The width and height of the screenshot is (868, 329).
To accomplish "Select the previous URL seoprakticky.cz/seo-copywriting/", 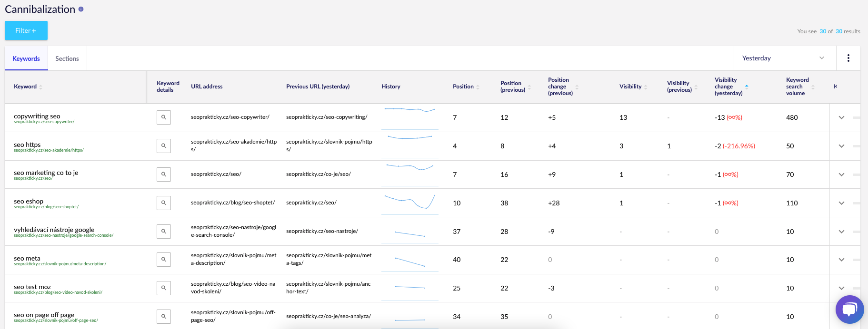I will pyautogui.click(x=327, y=117).
